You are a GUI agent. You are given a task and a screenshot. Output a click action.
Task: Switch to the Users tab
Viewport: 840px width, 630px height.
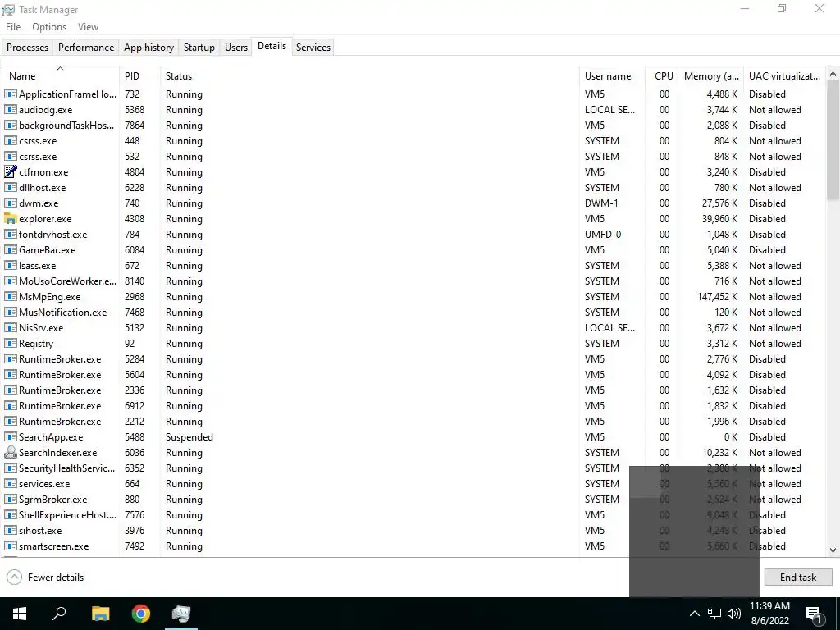tap(236, 47)
